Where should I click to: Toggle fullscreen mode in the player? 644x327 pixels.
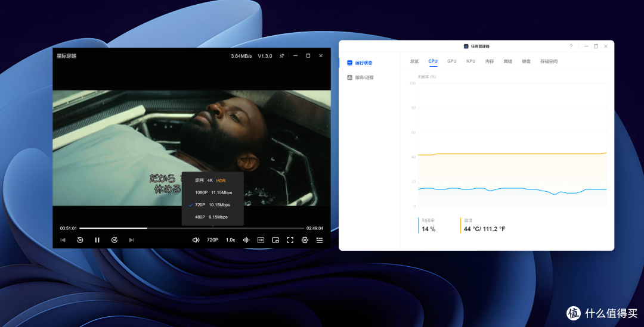[290, 240]
